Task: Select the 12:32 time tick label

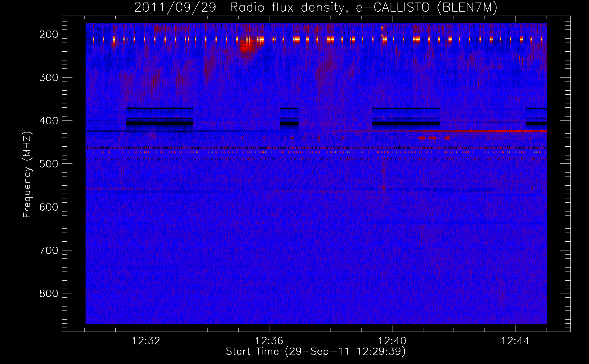Action: tap(146, 341)
